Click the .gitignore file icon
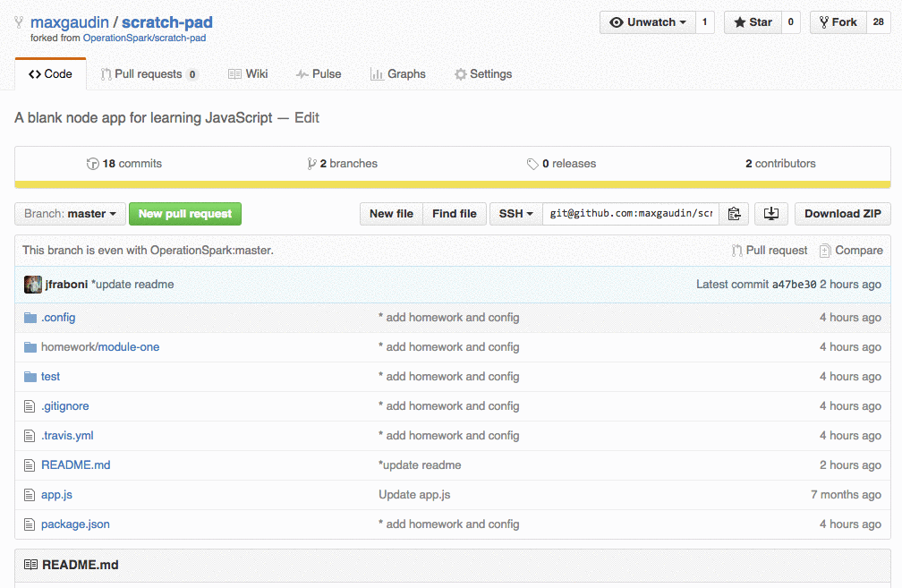The image size is (902, 588). 30,406
